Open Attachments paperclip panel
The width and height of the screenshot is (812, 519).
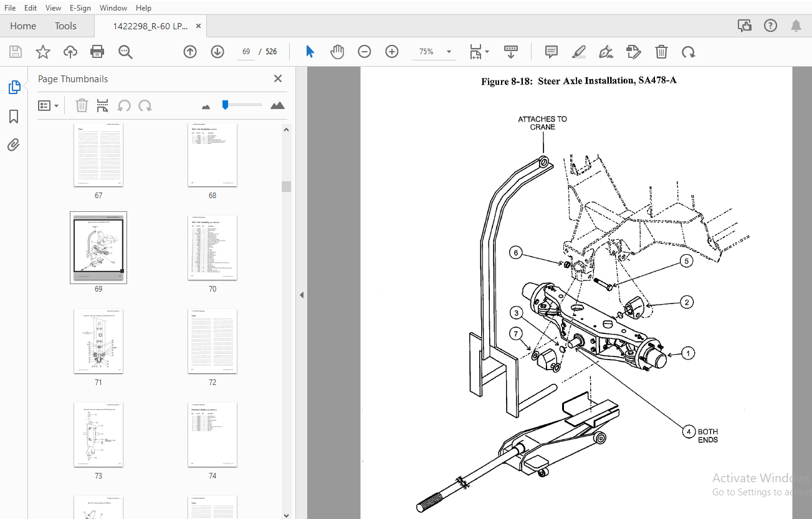tap(14, 145)
